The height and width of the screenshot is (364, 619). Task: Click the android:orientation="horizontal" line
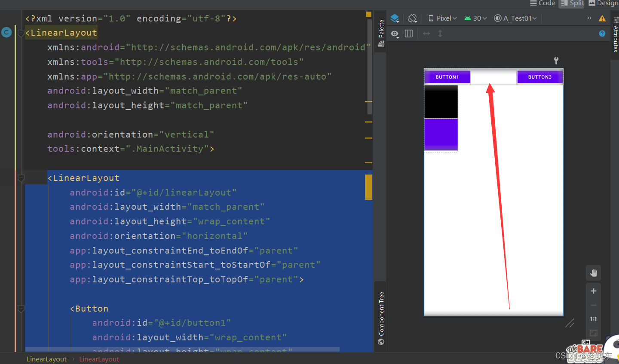pos(159,236)
